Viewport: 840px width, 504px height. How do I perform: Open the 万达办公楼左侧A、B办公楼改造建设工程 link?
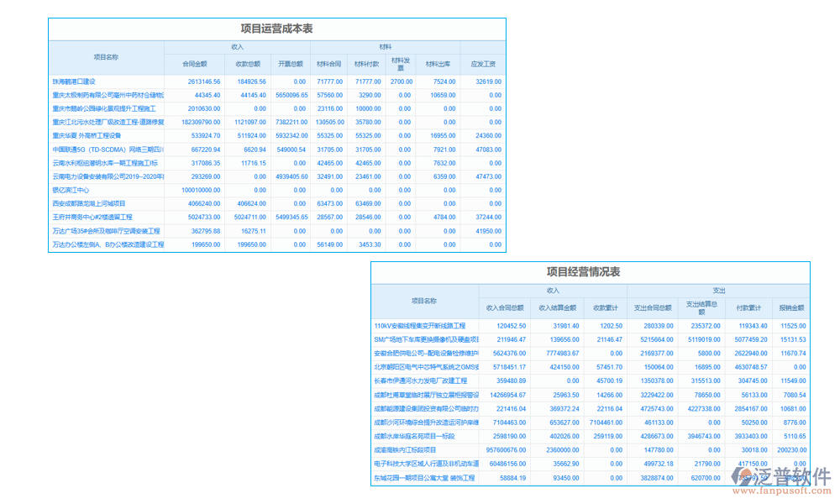click(x=108, y=244)
